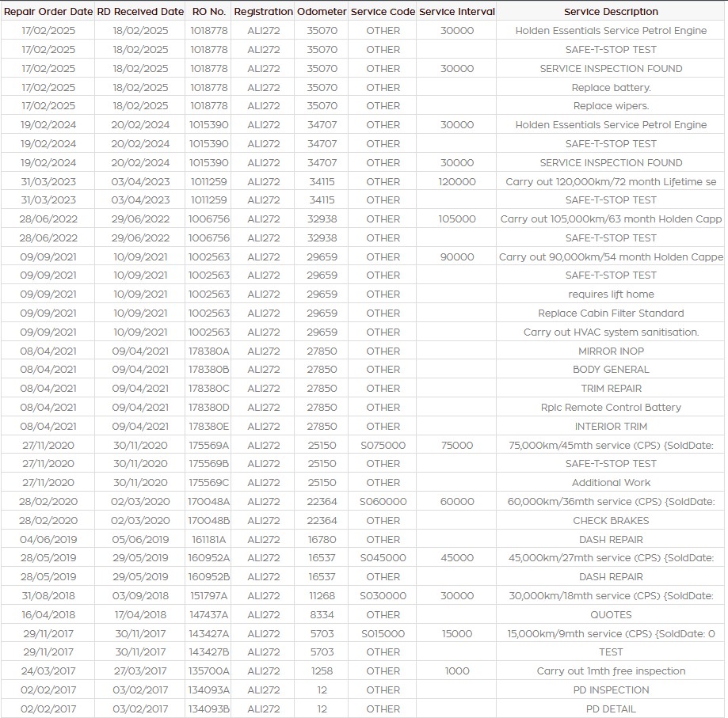Select the 'Replace battery.' description cell

[x=611, y=87]
